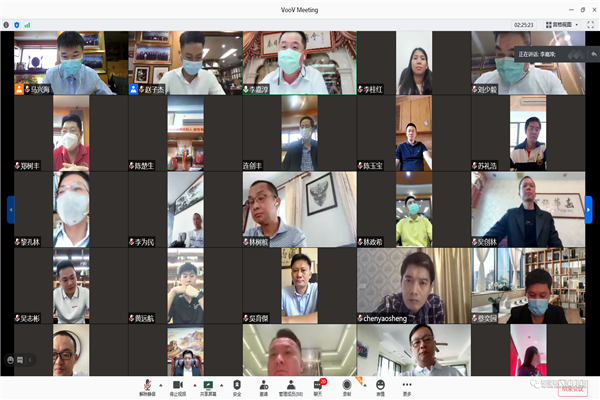Click the red End Meeting button
Screen dimensions: 600x400
pos(572,386)
